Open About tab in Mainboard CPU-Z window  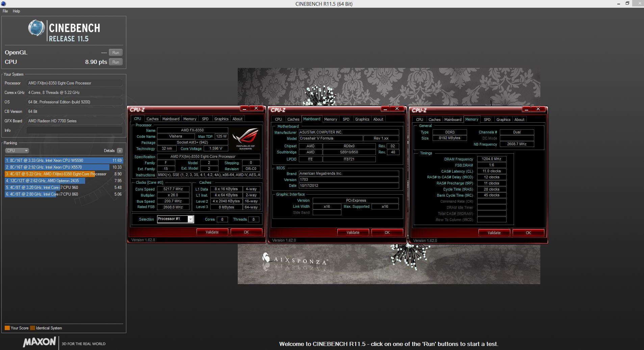(378, 119)
